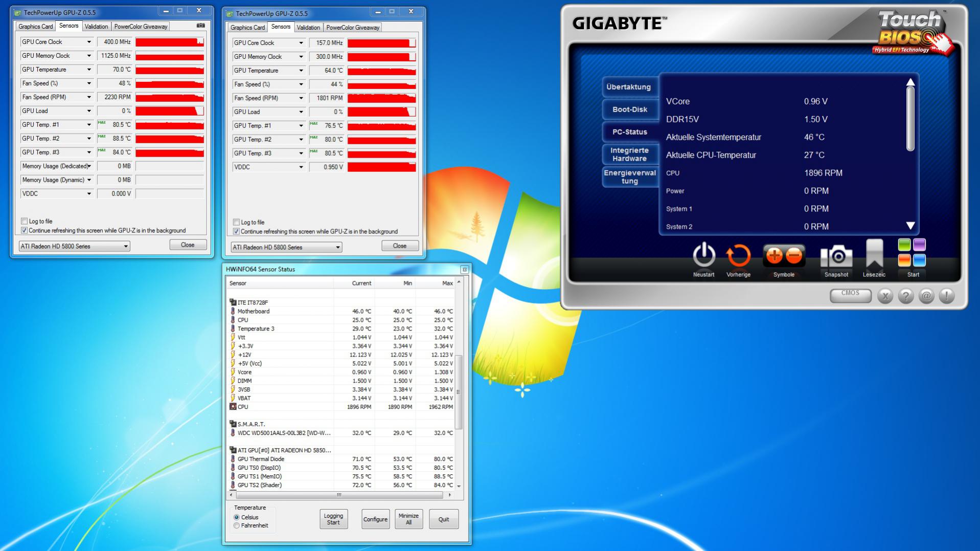980x551 pixels.
Task: Select the Celsius temperature option
Action: (237, 517)
